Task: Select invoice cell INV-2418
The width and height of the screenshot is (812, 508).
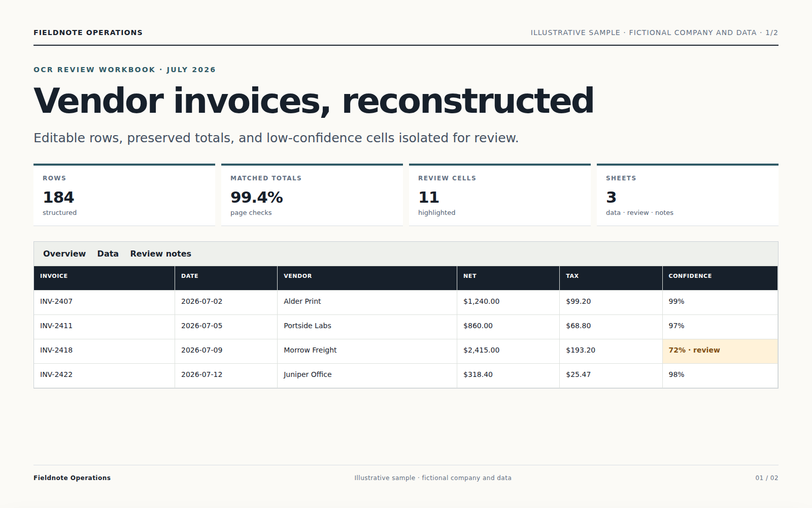Action: click(x=105, y=351)
